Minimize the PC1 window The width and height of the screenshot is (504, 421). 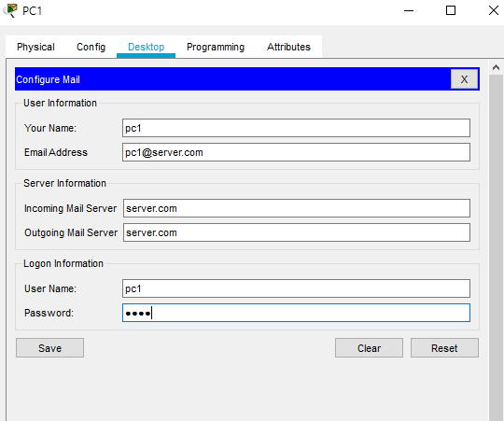409,10
